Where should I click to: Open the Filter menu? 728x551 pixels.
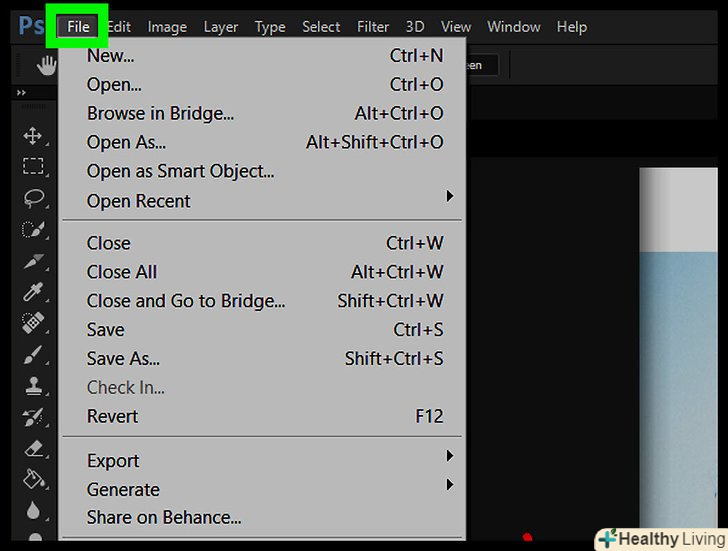coord(373,27)
